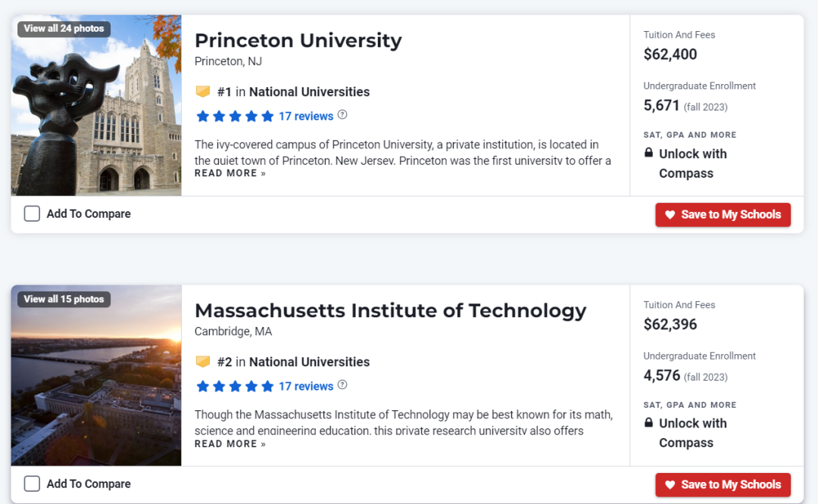Expand MIT description with READ MORE
The width and height of the screenshot is (818, 504).
(230, 443)
